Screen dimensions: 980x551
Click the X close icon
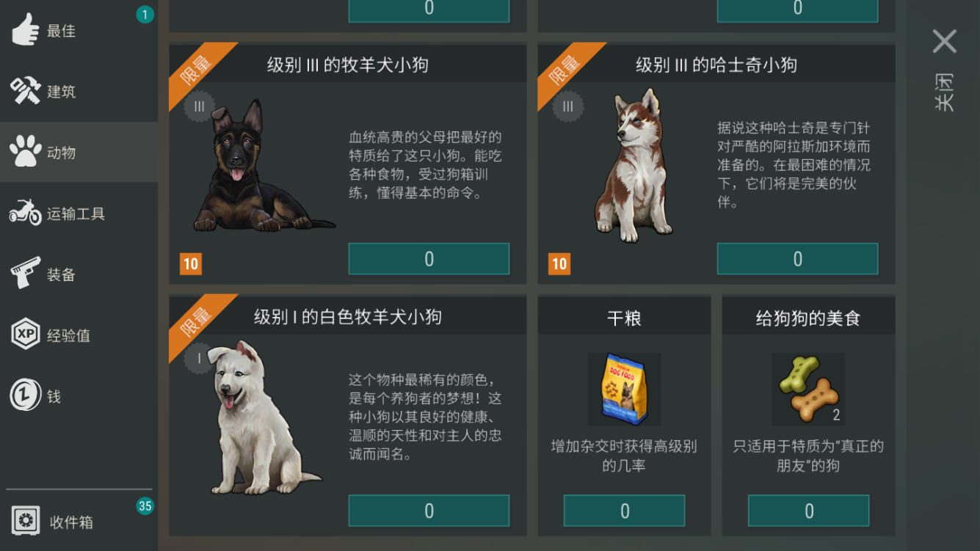click(945, 41)
